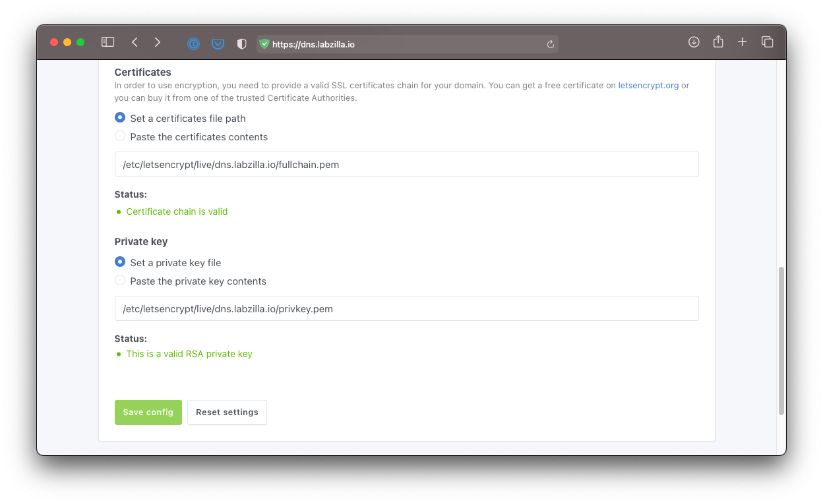Reload the page with refresh icon
The width and height of the screenshot is (823, 504).
551,44
